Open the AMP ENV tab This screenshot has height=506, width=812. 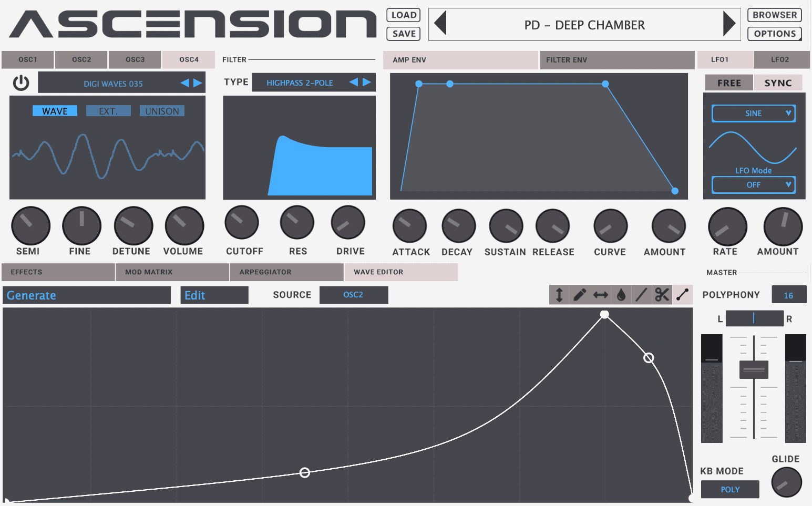[x=460, y=60]
